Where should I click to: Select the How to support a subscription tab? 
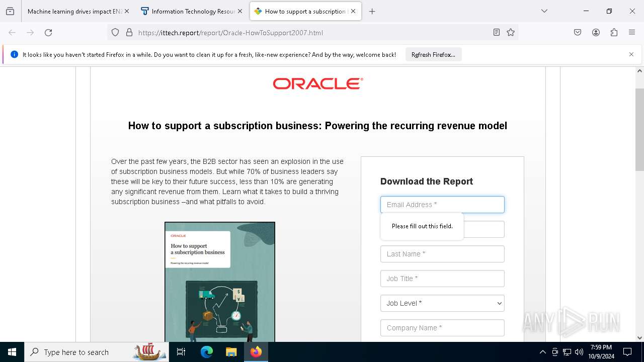coord(305,11)
